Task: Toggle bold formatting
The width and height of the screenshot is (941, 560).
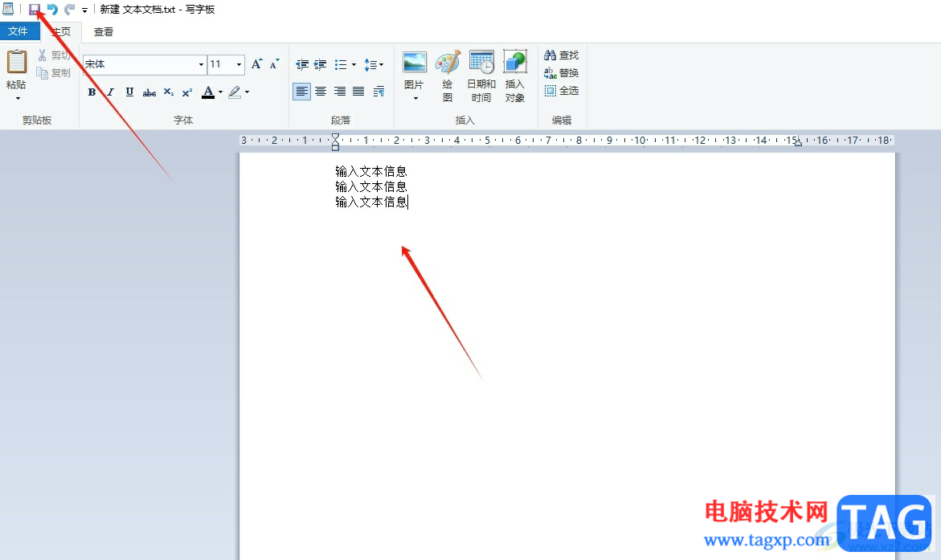Action: coord(92,92)
